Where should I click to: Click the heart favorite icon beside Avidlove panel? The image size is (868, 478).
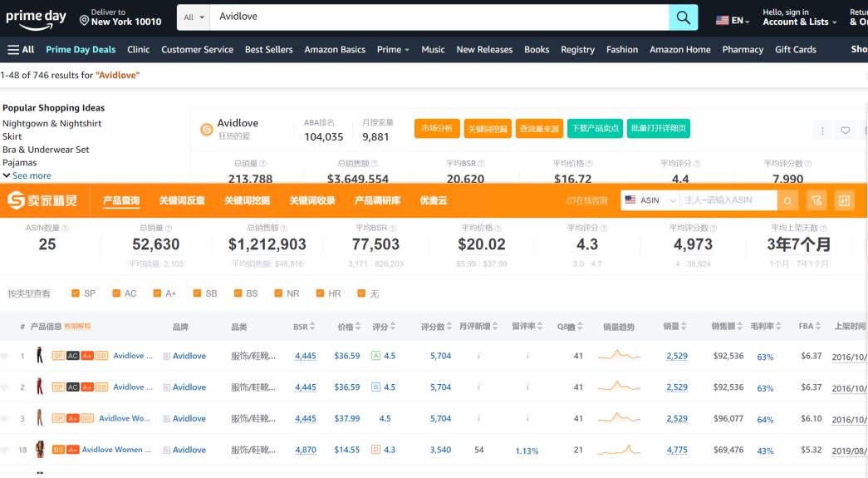pos(846,131)
